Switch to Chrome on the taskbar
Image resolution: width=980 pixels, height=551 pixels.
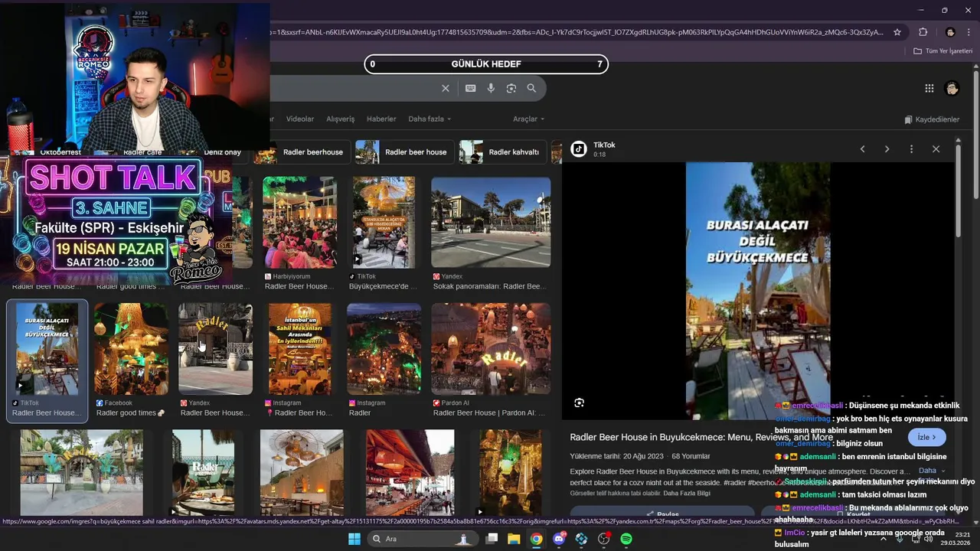click(x=536, y=539)
